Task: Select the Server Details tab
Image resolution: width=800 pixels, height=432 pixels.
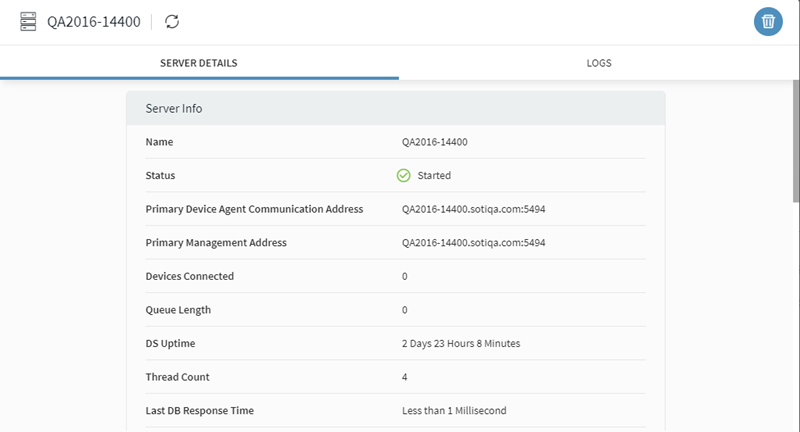Action: [199, 63]
